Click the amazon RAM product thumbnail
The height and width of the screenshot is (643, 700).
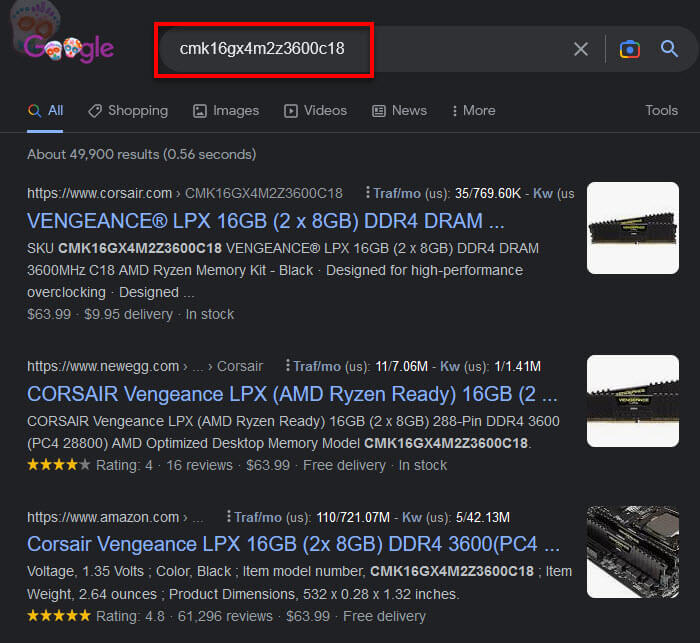tap(633, 552)
